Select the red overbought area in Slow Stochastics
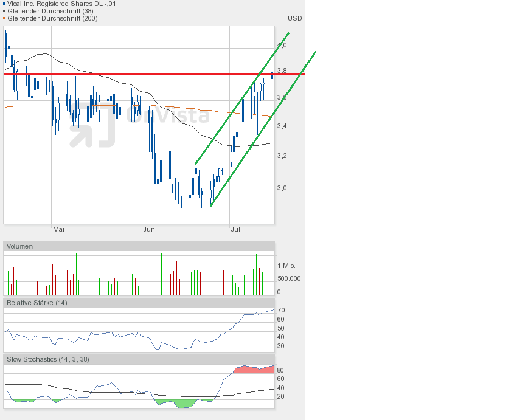 click(252, 369)
